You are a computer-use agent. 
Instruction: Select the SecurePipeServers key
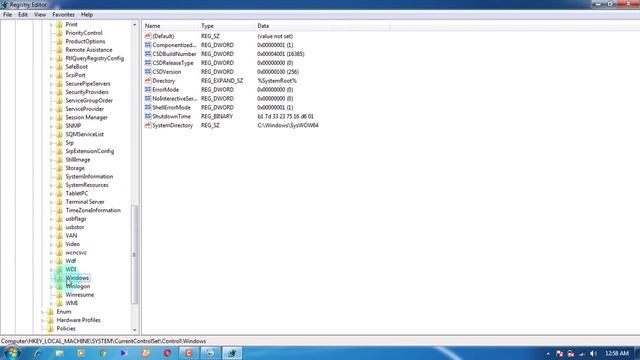point(88,84)
